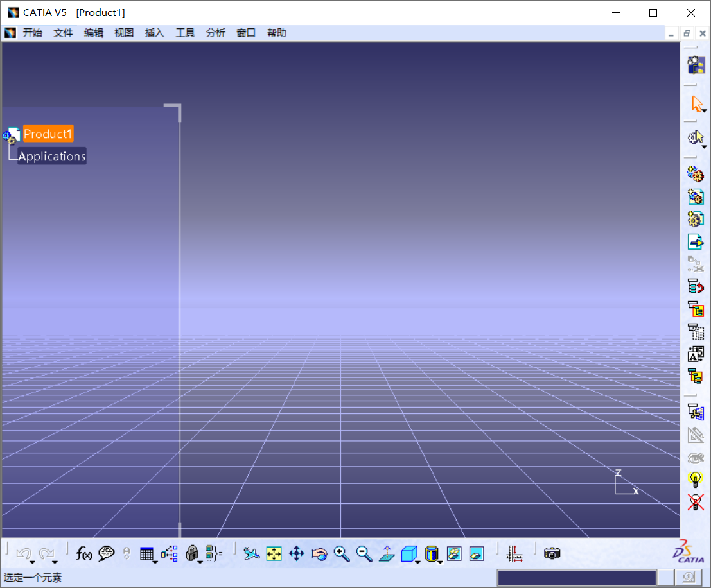
Task: Open the 插入 menu
Action: (x=154, y=33)
